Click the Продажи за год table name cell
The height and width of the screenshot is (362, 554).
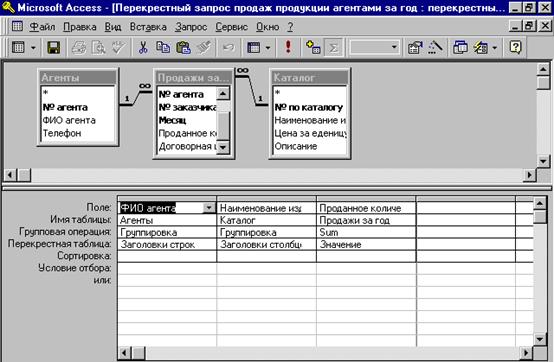(x=366, y=220)
